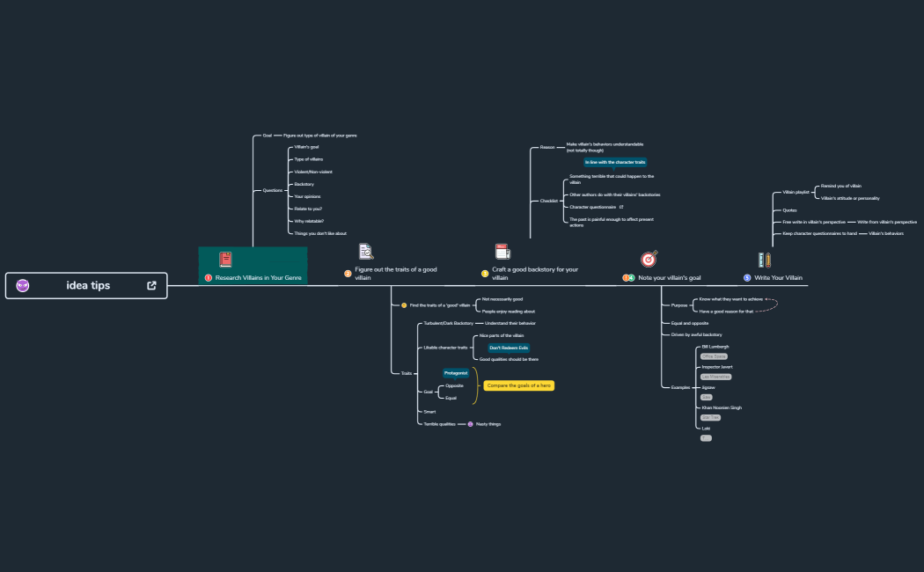The image size is (924, 572).
Task: Click the Don't Redeem Evils callout
Action: [509, 348]
